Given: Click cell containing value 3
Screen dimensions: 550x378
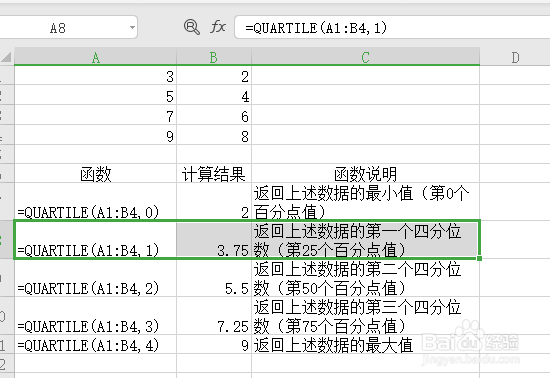Looking at the screenshot, I should coord(95,75).
